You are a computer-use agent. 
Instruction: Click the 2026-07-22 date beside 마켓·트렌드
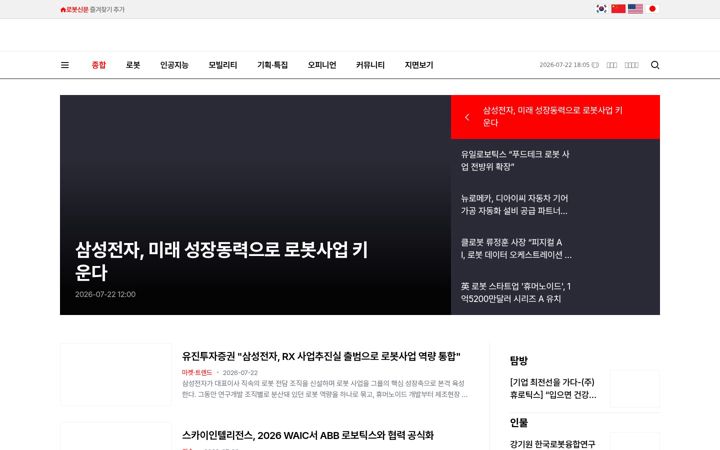tap(240, 372)
